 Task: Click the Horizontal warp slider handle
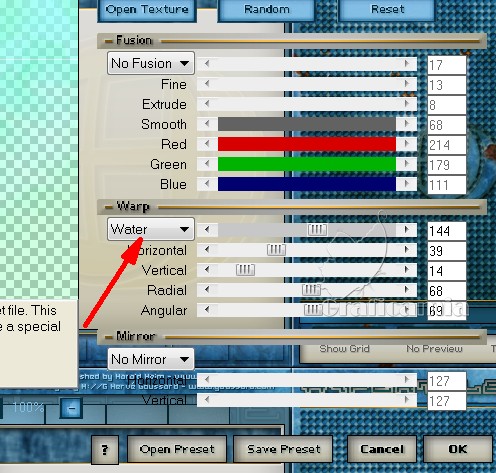click(276, 250)
